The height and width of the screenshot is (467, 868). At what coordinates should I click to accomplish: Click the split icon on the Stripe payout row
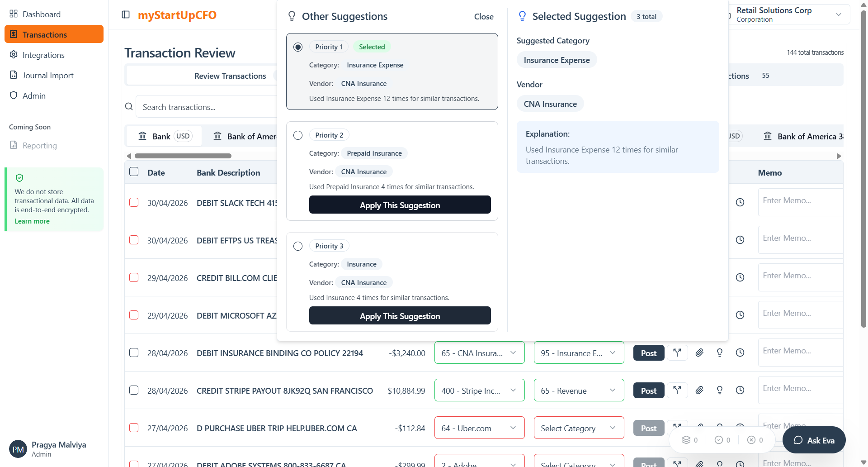pos(677,390)
